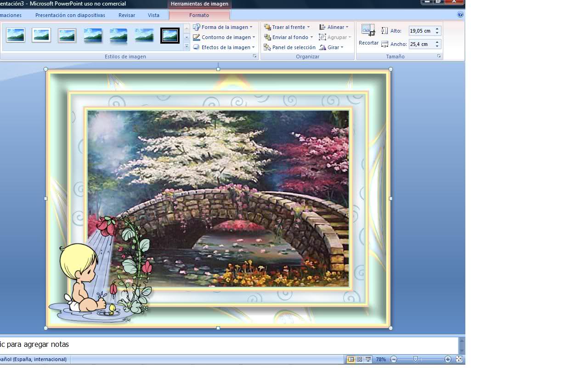This screenshot has height=368, width=588.
Task: Increase the Ancho value with up arrow
Action: 437,42
